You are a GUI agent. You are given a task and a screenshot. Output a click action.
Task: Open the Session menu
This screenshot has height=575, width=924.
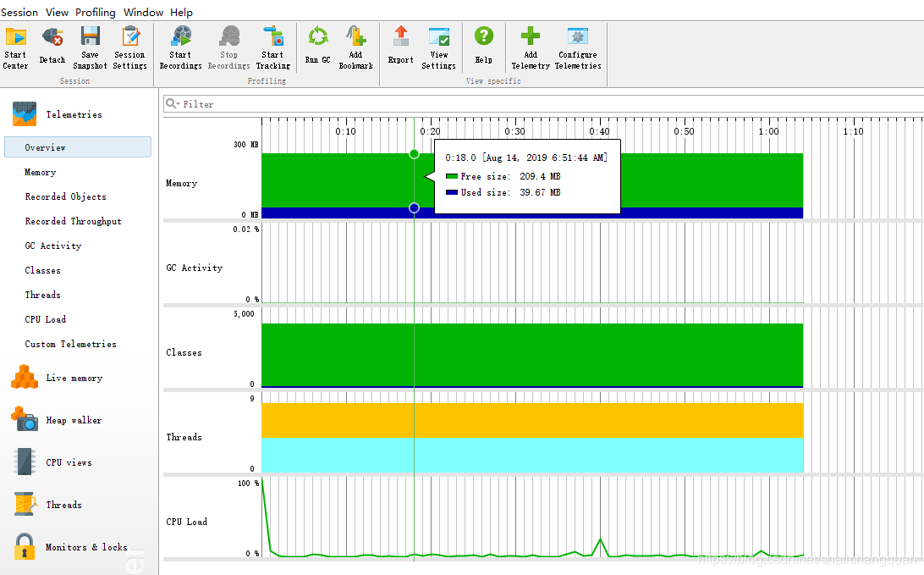19,13
